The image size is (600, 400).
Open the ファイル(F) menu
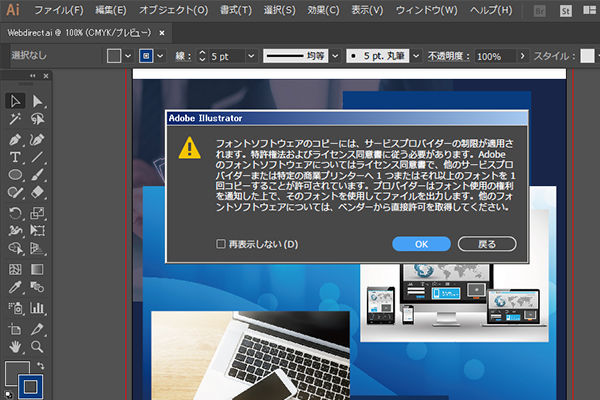click(x=59, y=10)
